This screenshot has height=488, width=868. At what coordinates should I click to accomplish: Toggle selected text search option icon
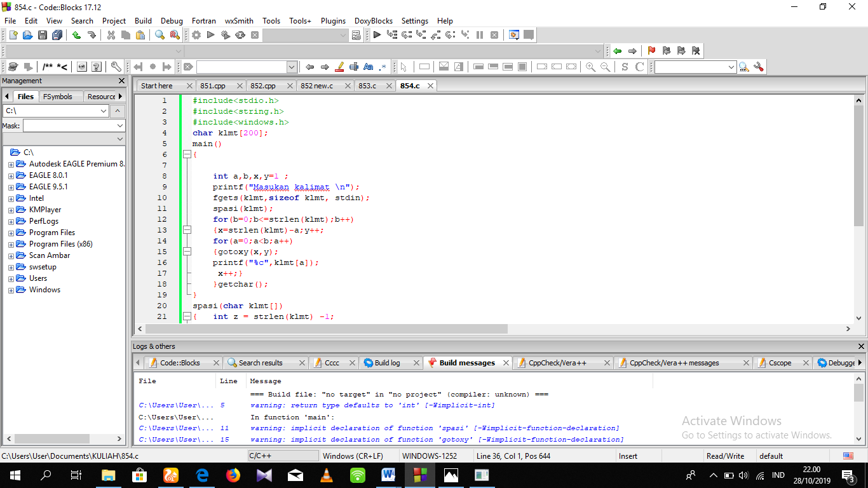[354, 67]
